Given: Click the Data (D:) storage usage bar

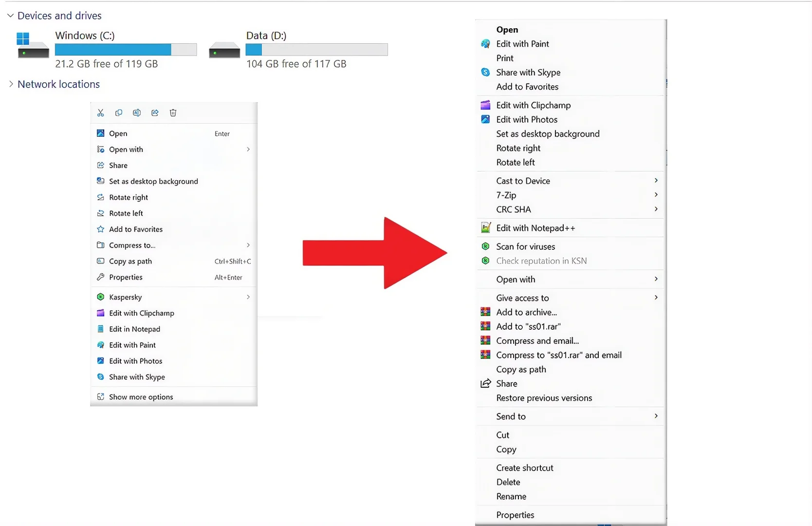Looking at the screenshot, I should click(x=317, y=49).
